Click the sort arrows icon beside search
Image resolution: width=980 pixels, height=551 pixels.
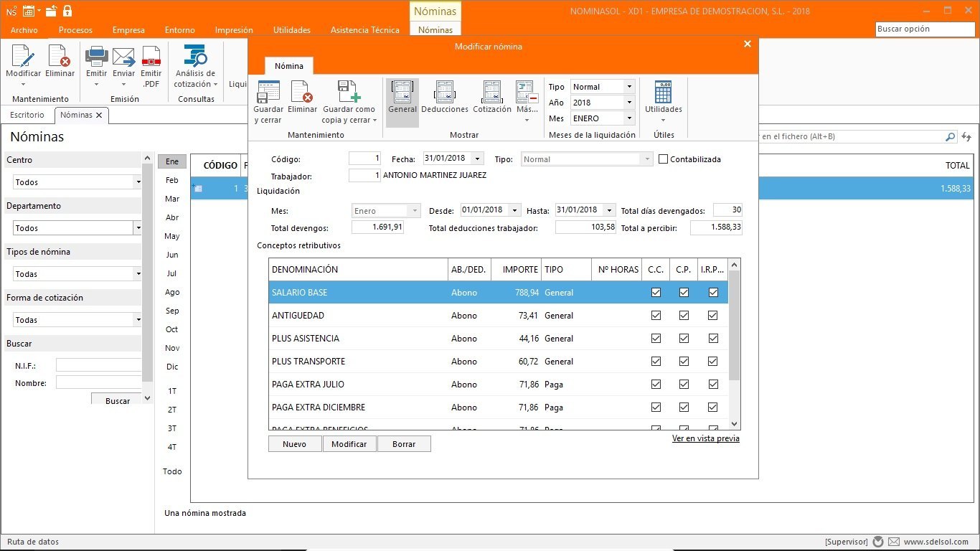coord(966,136)
